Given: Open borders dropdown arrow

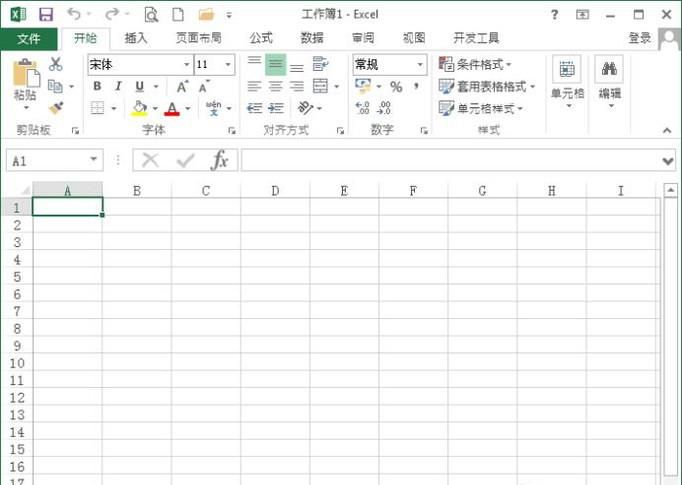Looking at the screenshot, I should point(114,108).
